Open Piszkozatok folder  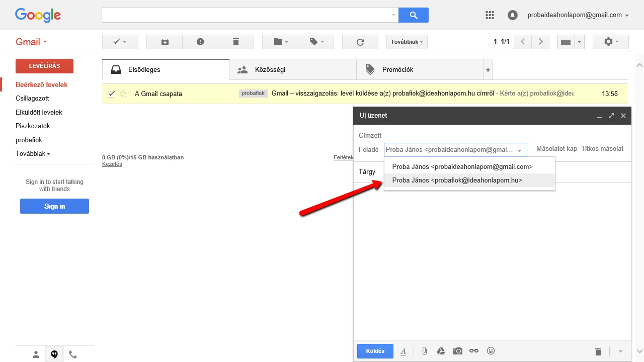33,126
